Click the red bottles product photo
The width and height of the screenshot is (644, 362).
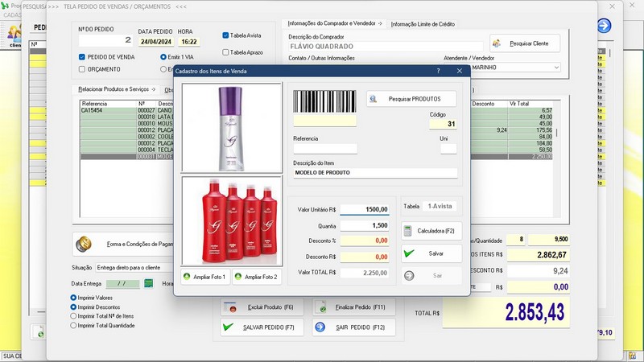coord(232,220)
